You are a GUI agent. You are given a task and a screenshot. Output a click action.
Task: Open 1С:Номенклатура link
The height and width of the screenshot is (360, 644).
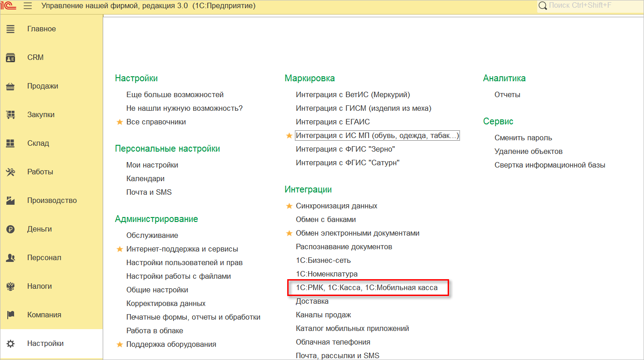[x=327, y=274]
